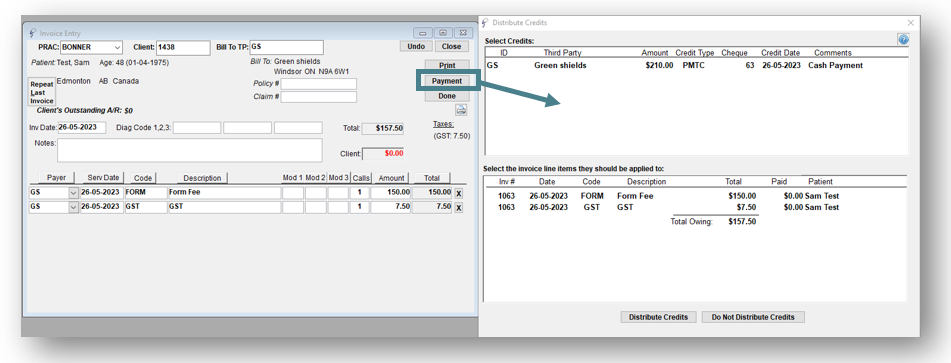This screenshot has width=951, height=363.
Task: Click the printer icon below Done button
Action: coord(461,110)
